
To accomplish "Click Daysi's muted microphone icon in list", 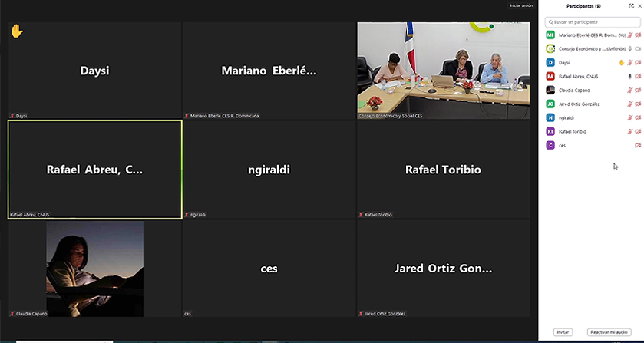I will (630, 62).
